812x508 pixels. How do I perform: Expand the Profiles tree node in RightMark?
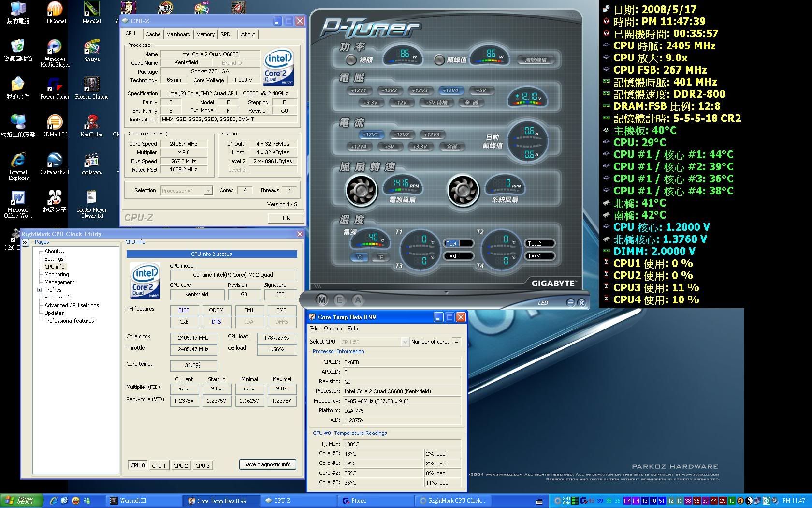click(x=39, y=290)
